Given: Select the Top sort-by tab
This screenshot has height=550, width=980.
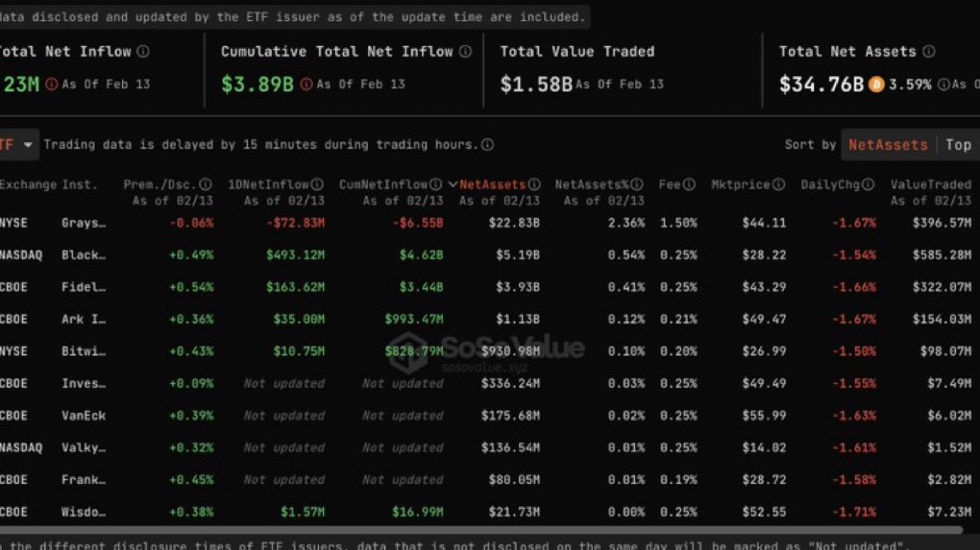Looking at the screenshot, I should pyautogui.click(x=958, y=145).
